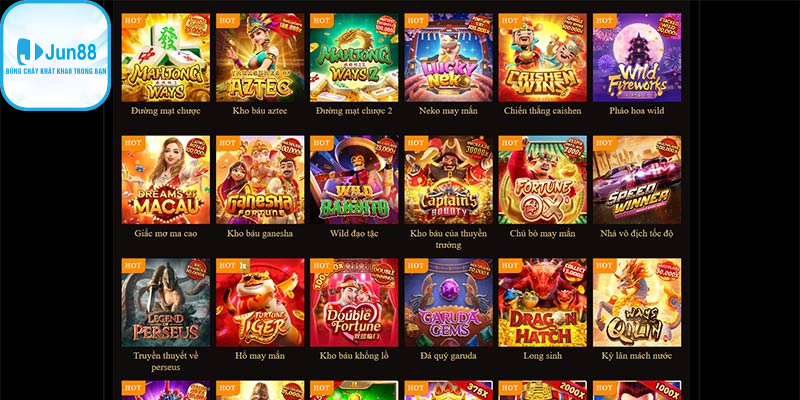
Task: Click the "Kỳ lân mách nước" caption
Action: [637, 356]
